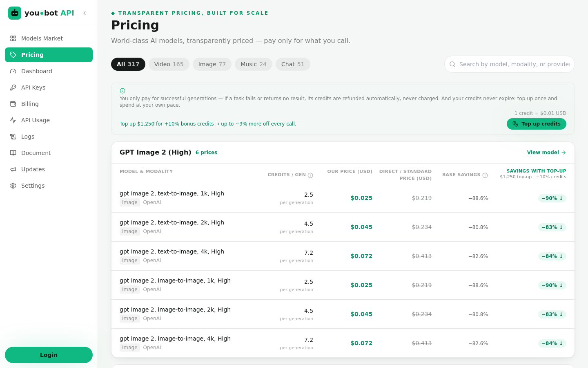Click the Logs scroll icon
Image resolution: width=588 pixels, height=368 pixels.
(x=13, y=137)
